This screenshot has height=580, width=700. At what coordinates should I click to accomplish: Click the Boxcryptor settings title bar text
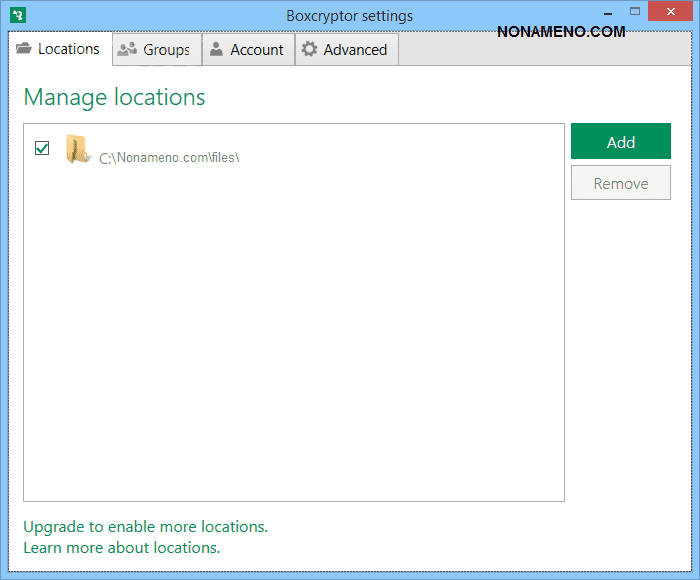point(349,16)
